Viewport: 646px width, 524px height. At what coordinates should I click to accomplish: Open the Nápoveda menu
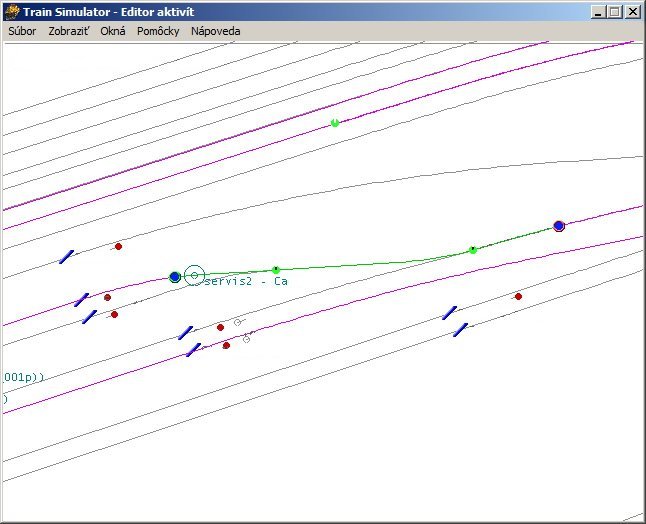coord(215,31)
